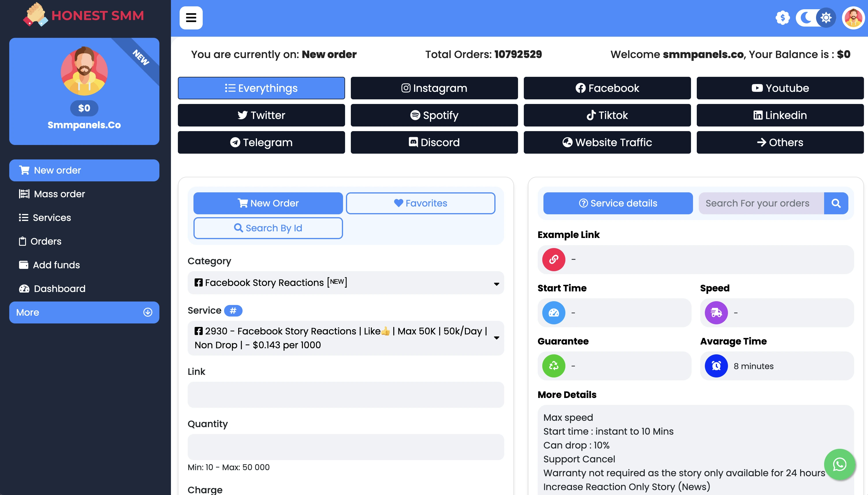Click the $0 balance badge in sidebar
This screenshot has width=868, height=495.
(84, 108)
